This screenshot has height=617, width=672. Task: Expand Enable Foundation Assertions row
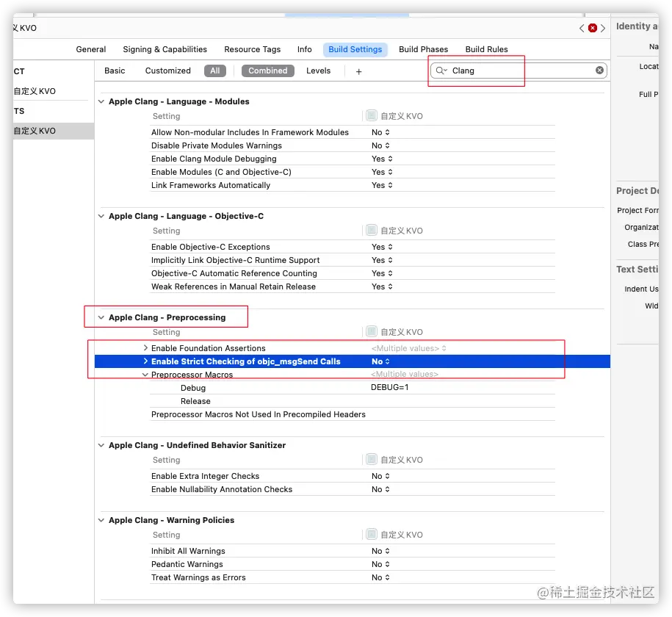pos(145,347)
